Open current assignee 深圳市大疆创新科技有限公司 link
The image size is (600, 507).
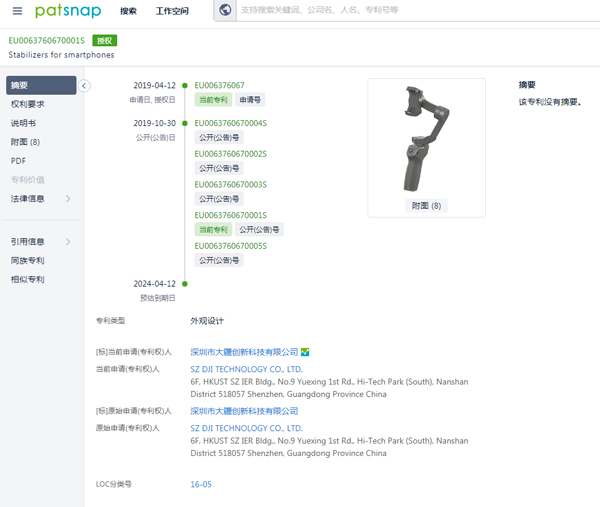point(244,352)
